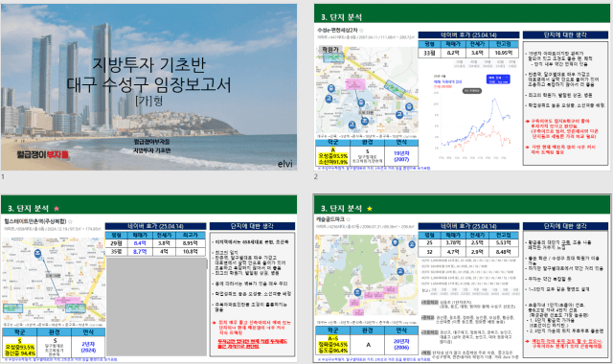Click '33평' cell in slide 2 table
Screen dimensions: 613x364
[430, 53]
